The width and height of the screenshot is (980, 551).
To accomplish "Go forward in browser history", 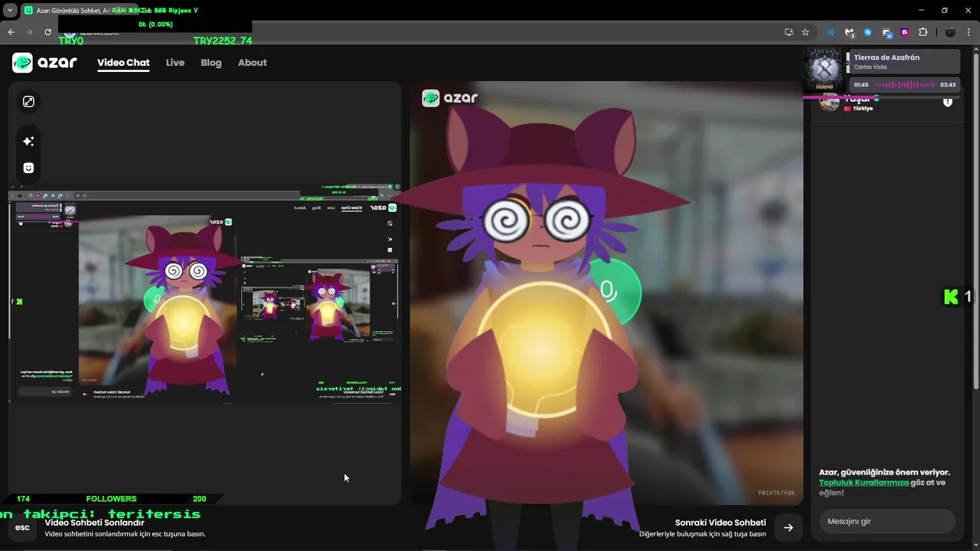I will pos(29,32).
